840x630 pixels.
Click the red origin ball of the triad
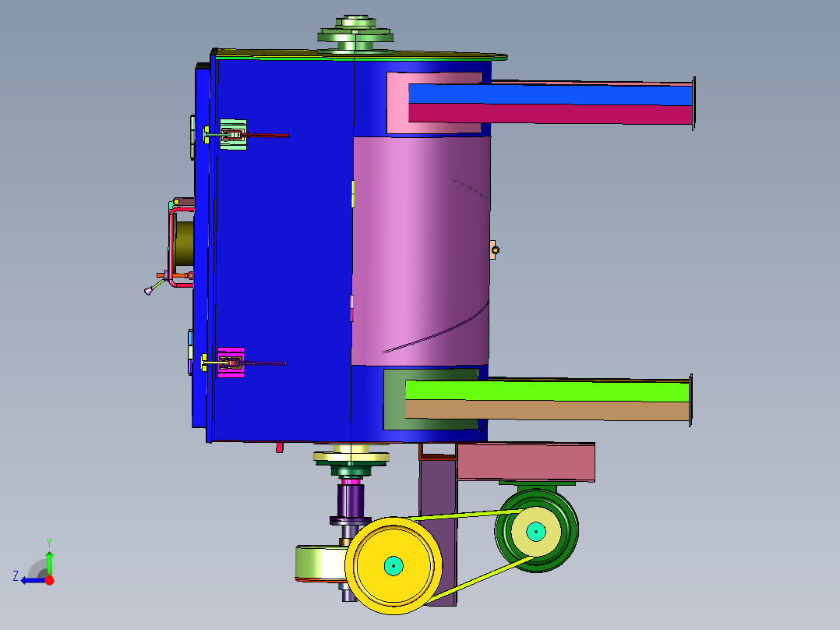(x=50, y=580)
